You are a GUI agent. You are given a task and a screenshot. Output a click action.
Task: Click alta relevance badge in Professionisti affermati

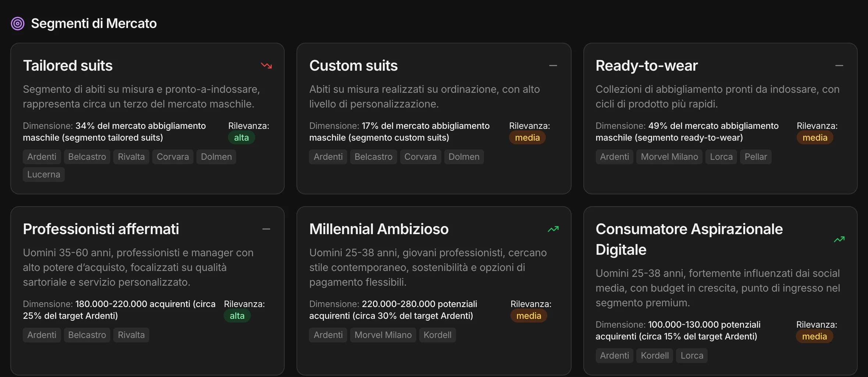point(237,316)
